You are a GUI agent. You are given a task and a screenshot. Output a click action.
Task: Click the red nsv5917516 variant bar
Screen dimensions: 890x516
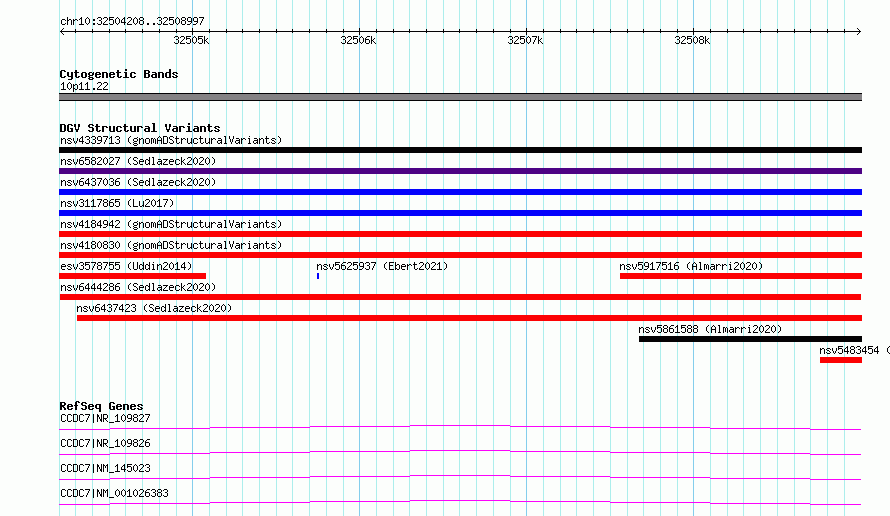click(741, 276)
